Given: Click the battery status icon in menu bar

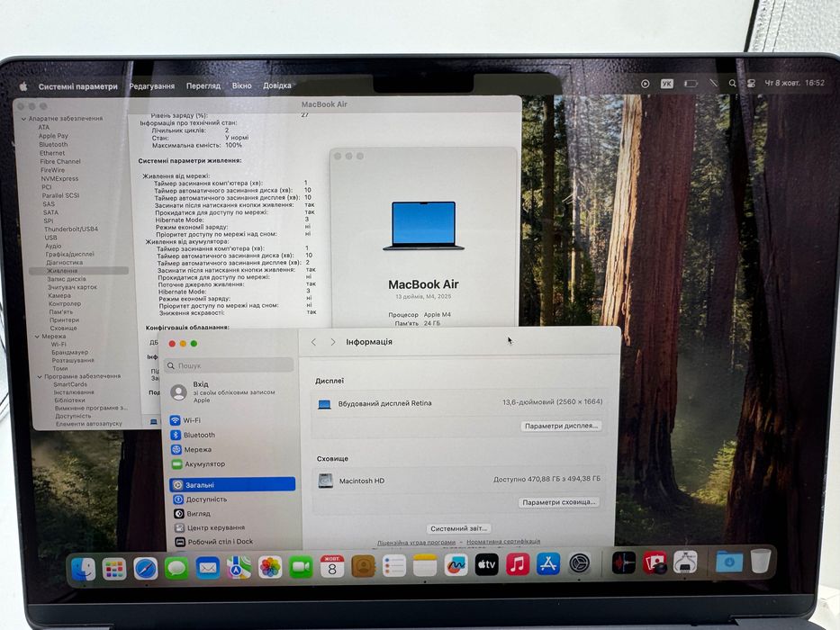Looking at the screenshot, I should pyautogui.click(x=691, y=84).
